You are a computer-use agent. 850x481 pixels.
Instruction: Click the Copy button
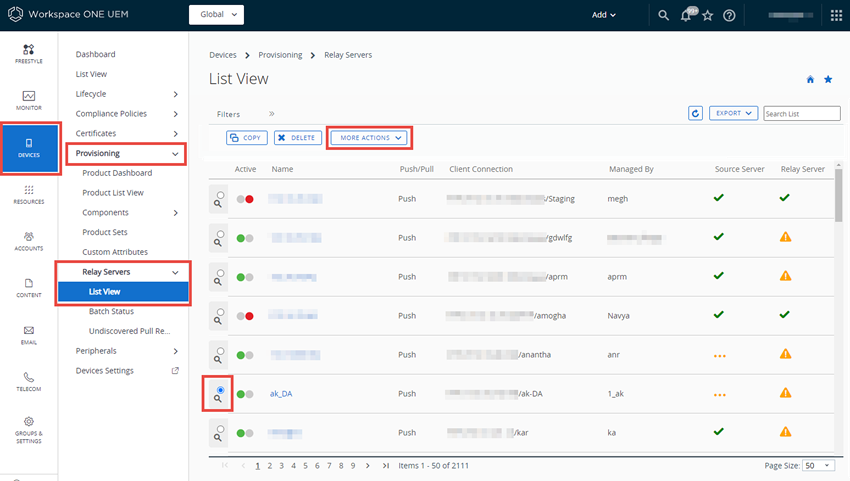click(247, 138)
